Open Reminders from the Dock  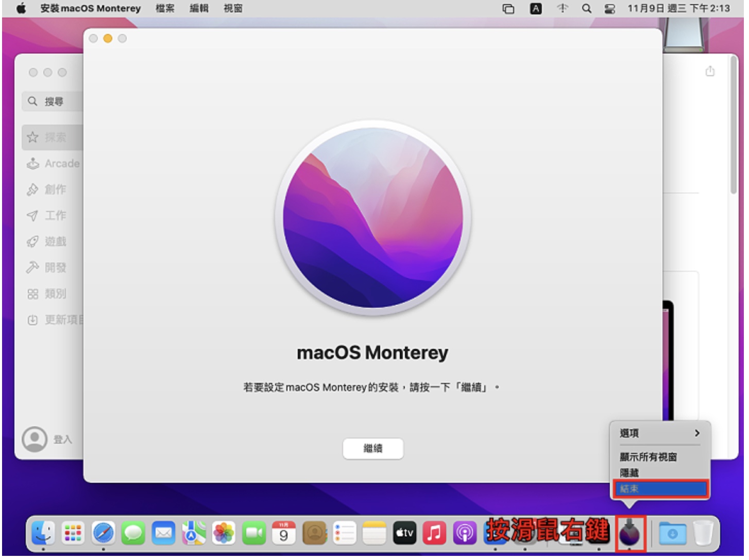344,533
